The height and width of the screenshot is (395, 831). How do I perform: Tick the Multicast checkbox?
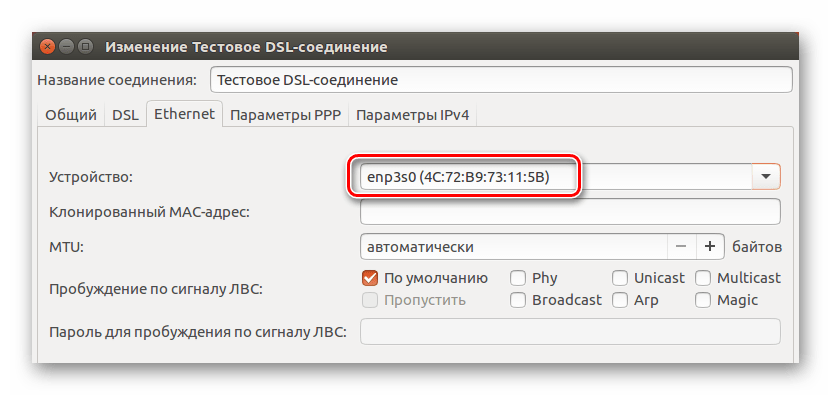703,278
